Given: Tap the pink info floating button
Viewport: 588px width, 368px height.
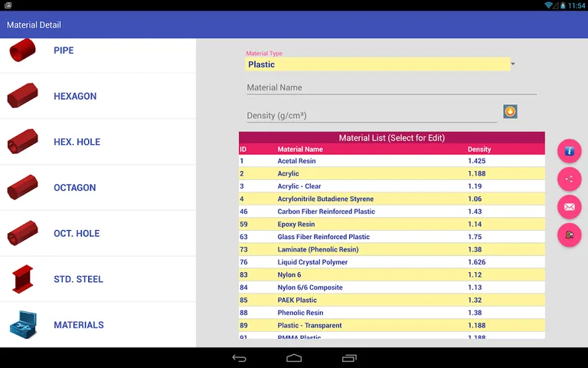Looking at the screenshot, I should (x=570, y=151).
